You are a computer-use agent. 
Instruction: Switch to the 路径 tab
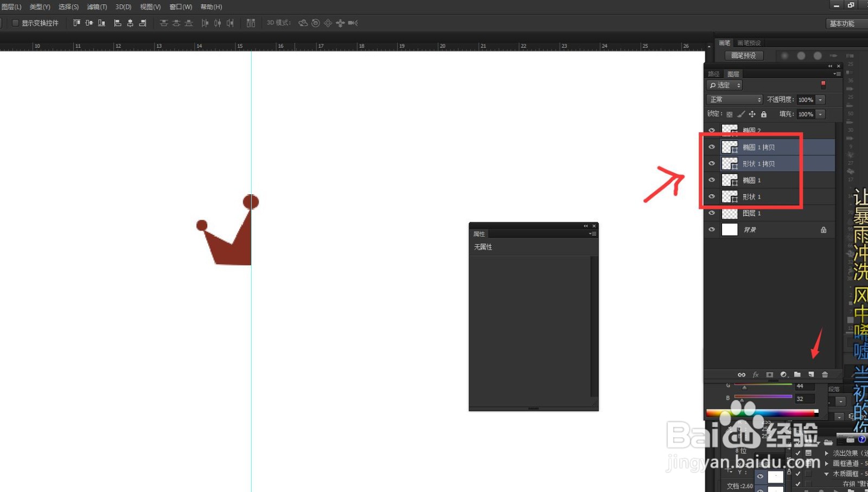click(x=714, y=74)
